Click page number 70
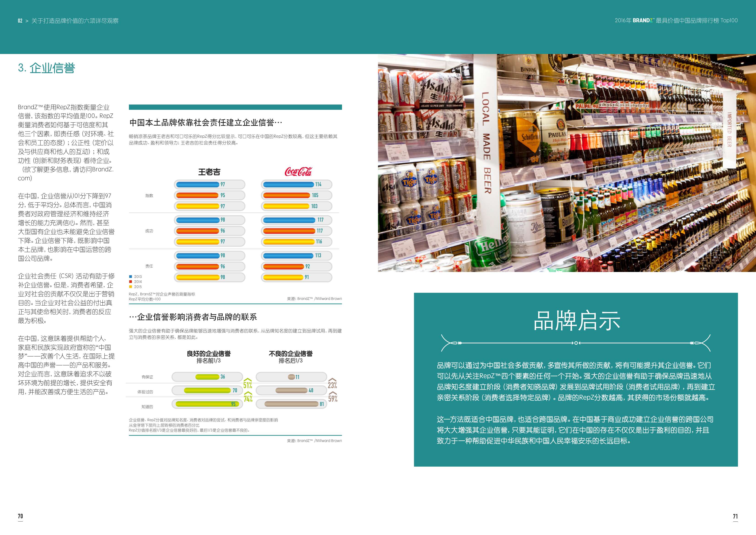The width and height of the screenshot is (756, 535). (20, 516)
